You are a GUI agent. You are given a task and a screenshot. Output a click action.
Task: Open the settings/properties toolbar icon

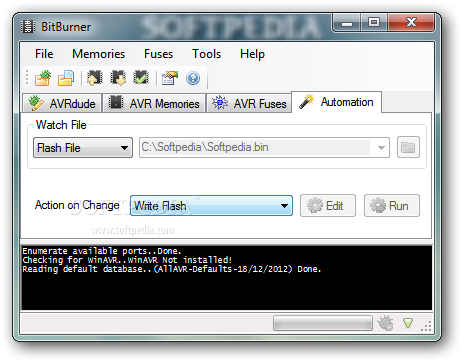[x=170, y=78]
